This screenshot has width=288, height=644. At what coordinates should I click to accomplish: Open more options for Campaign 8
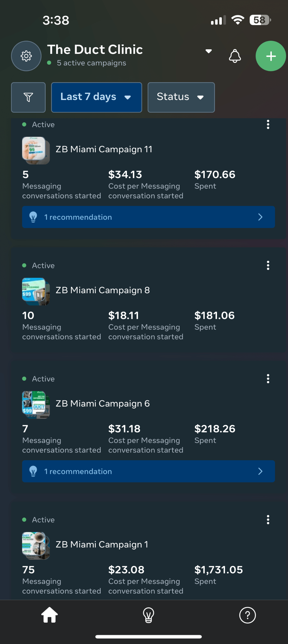tap(268, 265)
